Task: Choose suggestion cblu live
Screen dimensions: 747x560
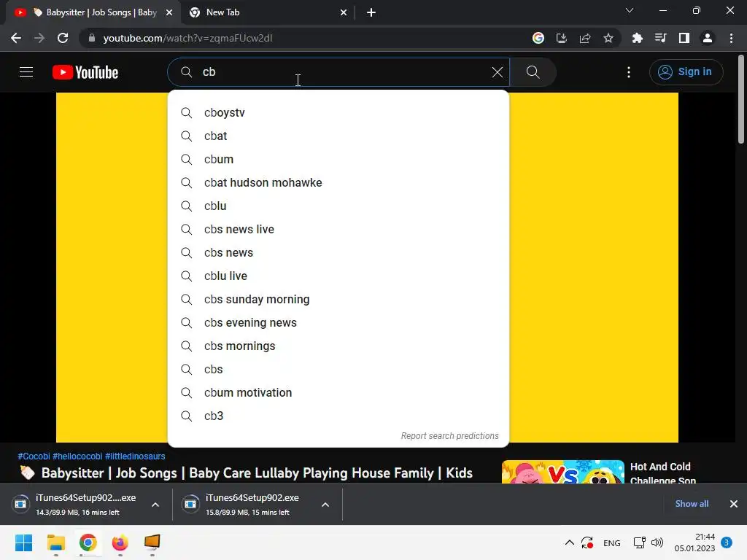Action: tap(338, 276)
